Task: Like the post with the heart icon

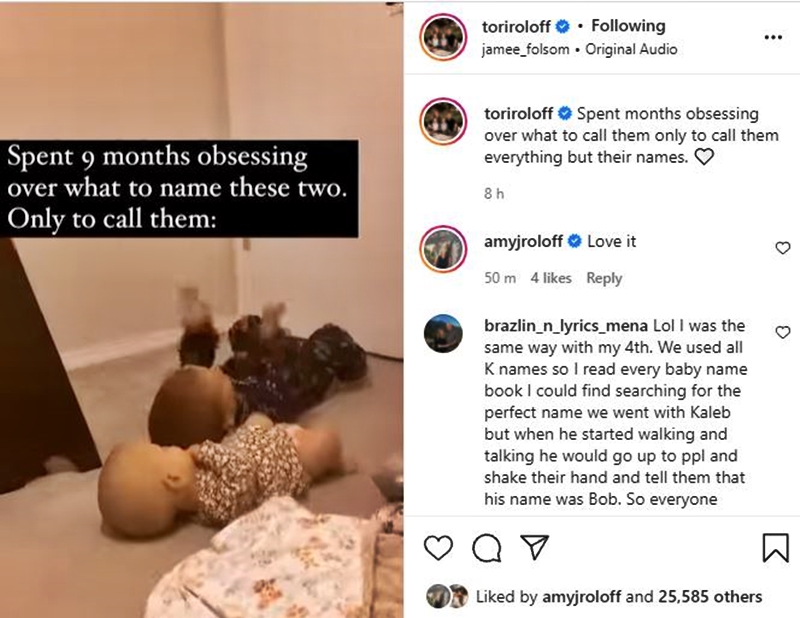Action: point(438,548)
